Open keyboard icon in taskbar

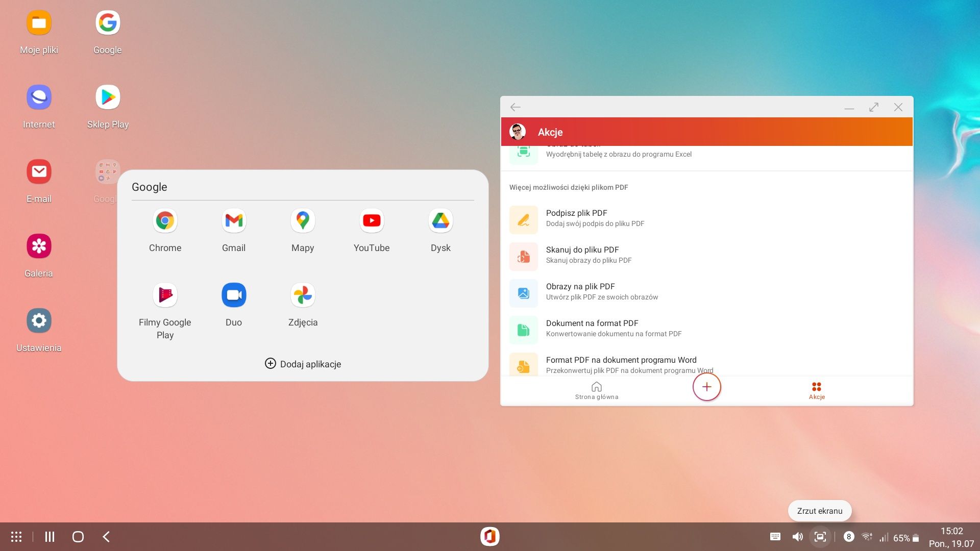tap(775, 537)
